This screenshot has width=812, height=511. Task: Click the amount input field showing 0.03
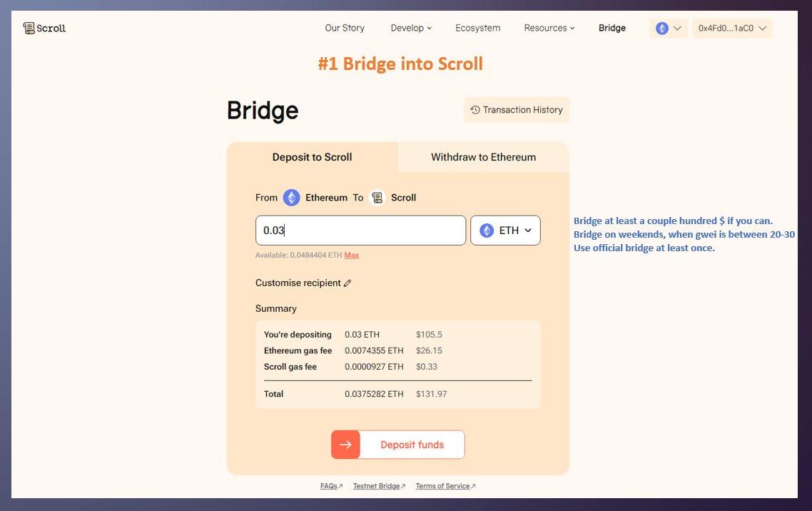pyautogui.click(x=360, y=231)
